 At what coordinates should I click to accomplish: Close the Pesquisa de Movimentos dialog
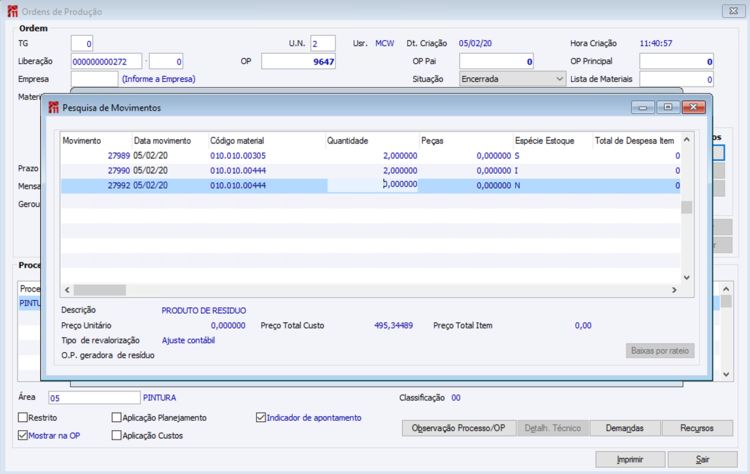tap(692, 107)
